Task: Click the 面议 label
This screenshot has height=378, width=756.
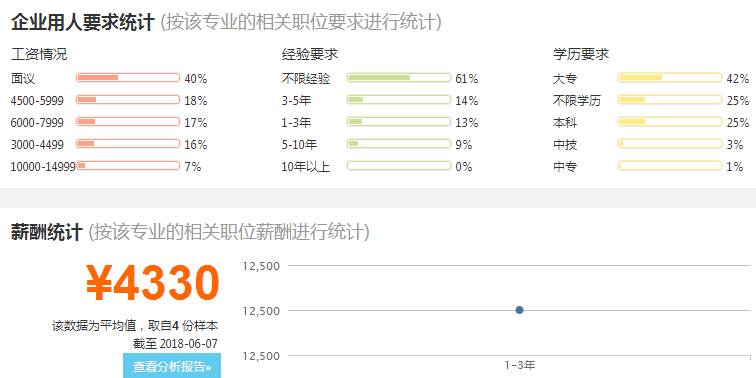Action: pyautogui.click(x=23, y=79)
